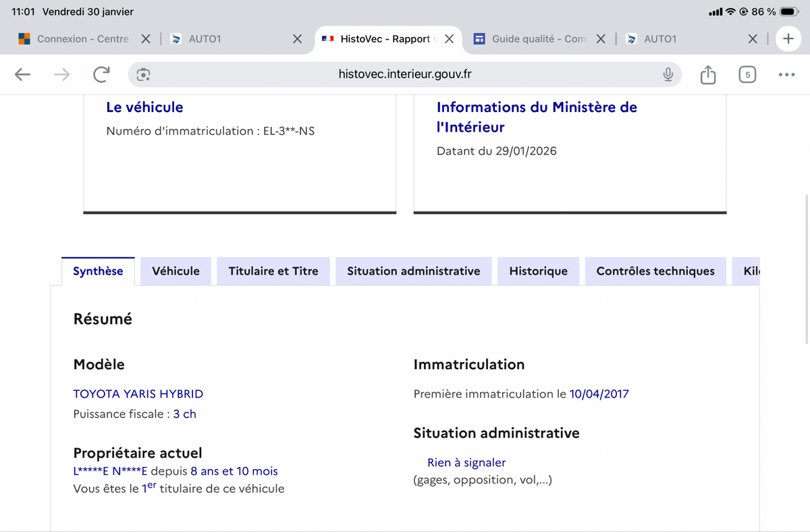View the Contrôles techniques tab
This screenshot has width=810, height=532.
[655, 271]
